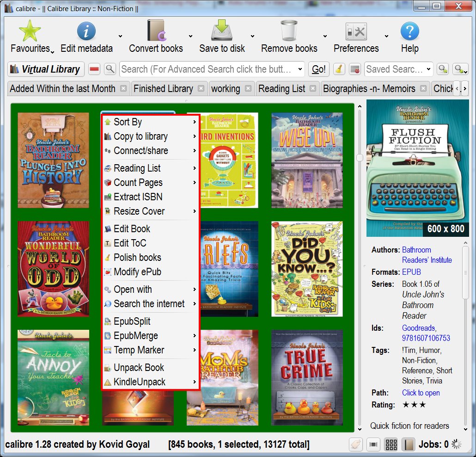Select the True Crime book cover
This screenshot has height=457, width=476.
[307, 378]
